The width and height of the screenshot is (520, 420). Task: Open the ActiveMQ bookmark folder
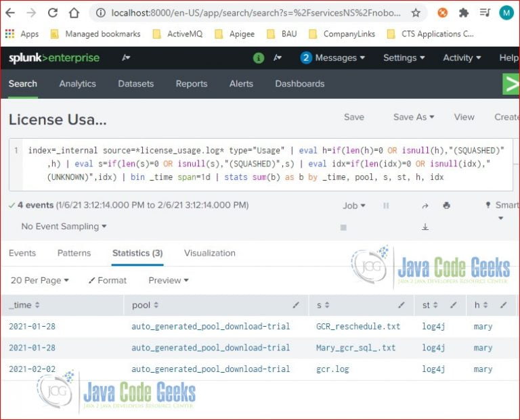177,34
